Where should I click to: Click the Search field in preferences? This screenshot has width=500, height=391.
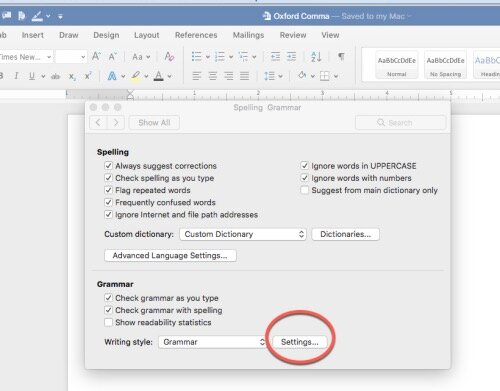(400, 123)
